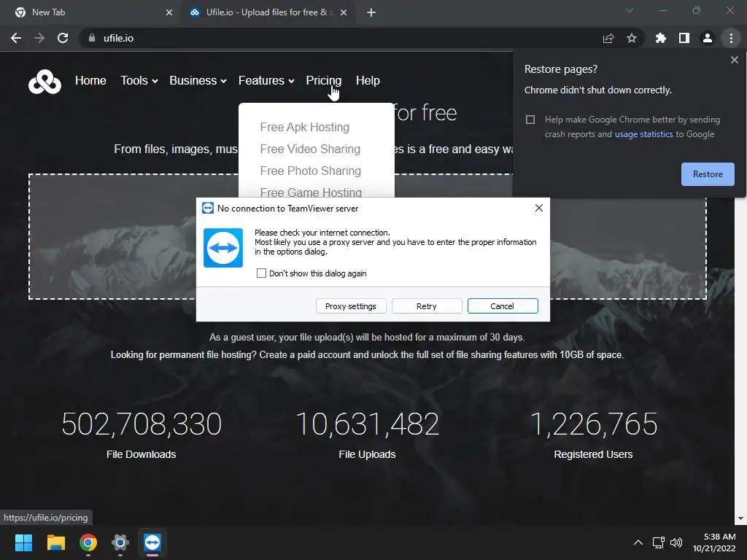Open the Pricing page
This screenshot has width=747, height=560.
[x=323, y=80]
